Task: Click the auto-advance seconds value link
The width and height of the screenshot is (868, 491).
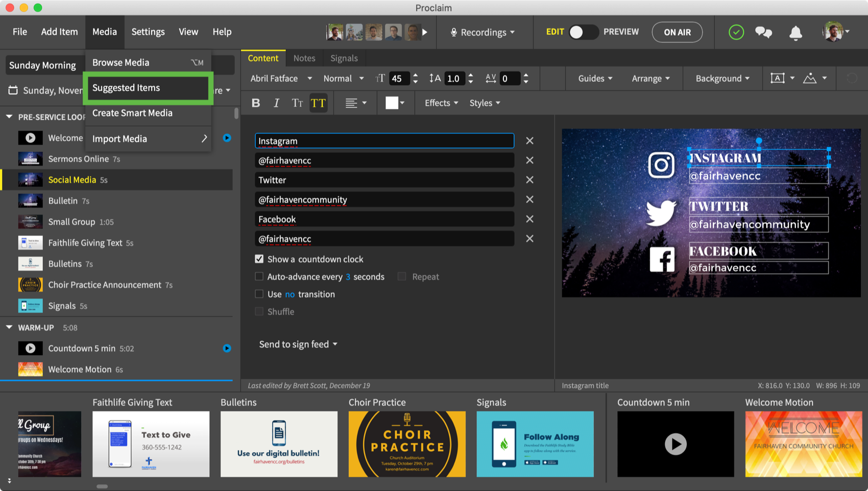Action: (348, 277)
